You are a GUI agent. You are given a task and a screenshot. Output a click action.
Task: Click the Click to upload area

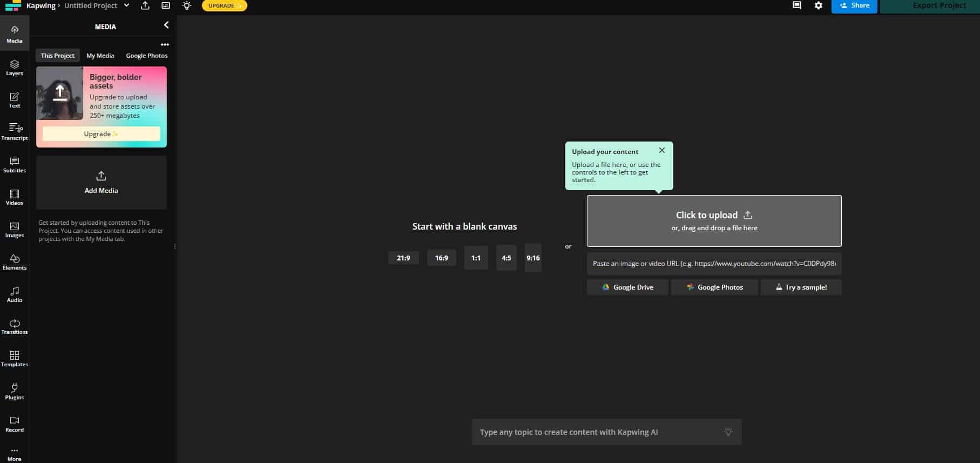(714, 221)
